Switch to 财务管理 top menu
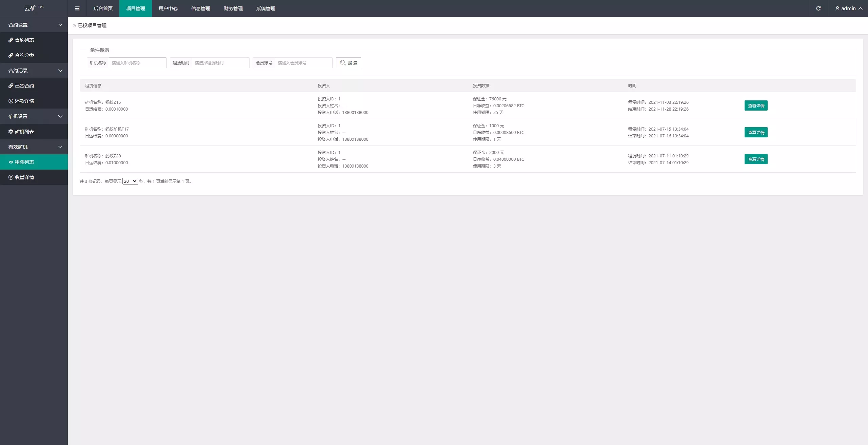Viewport: 868px width, 445px height. point(233,8)
